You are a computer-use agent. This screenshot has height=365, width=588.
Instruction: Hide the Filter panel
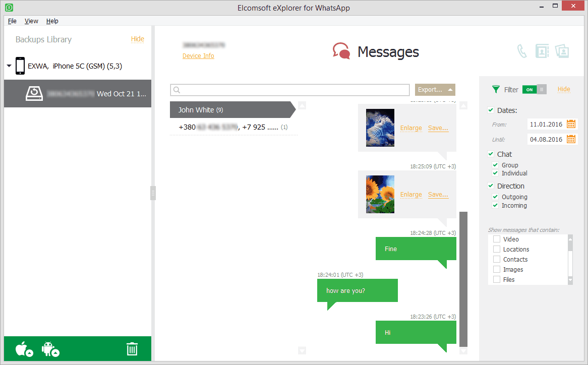(x=564, y=89)
